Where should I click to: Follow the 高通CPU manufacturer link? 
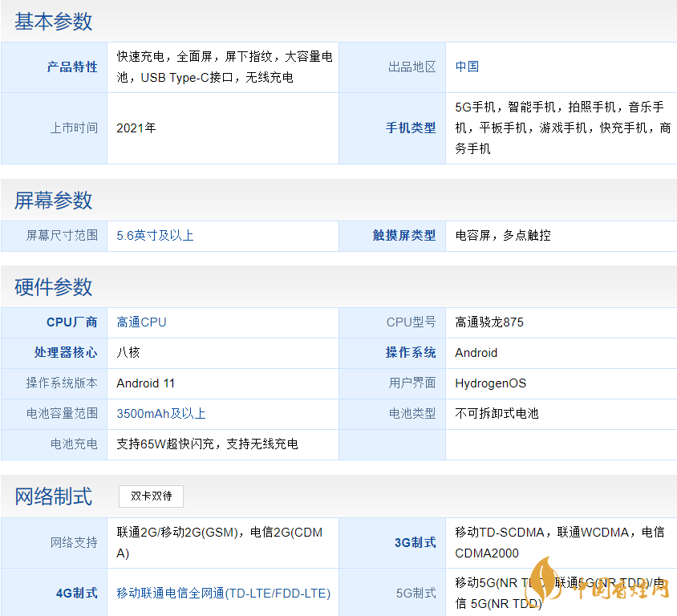[x=141, y=322]
